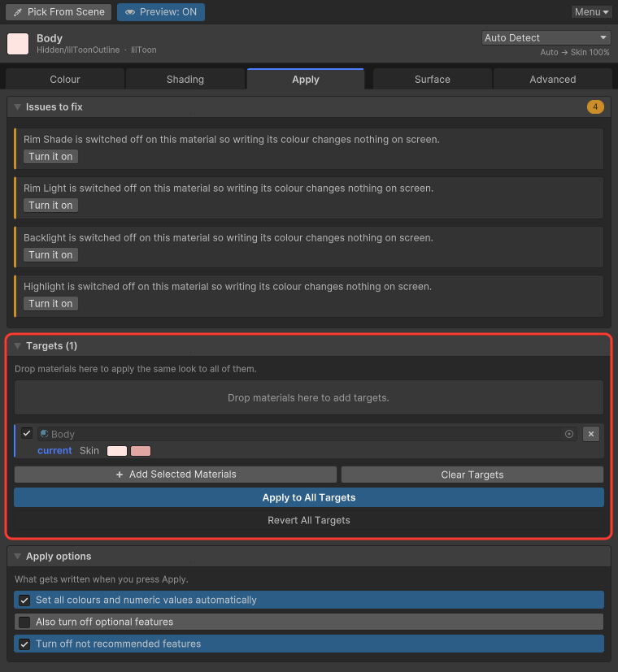618x672 pixels.
Task: Uncheck the Body target checkbox
Action: (27, 433)
